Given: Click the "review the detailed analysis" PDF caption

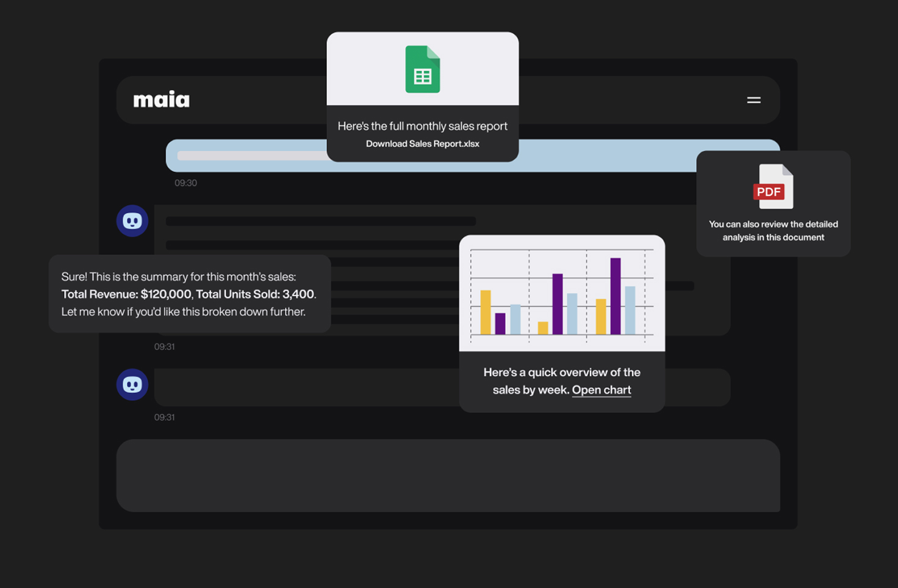Looking at the screenshot, I should click(773, 231).
